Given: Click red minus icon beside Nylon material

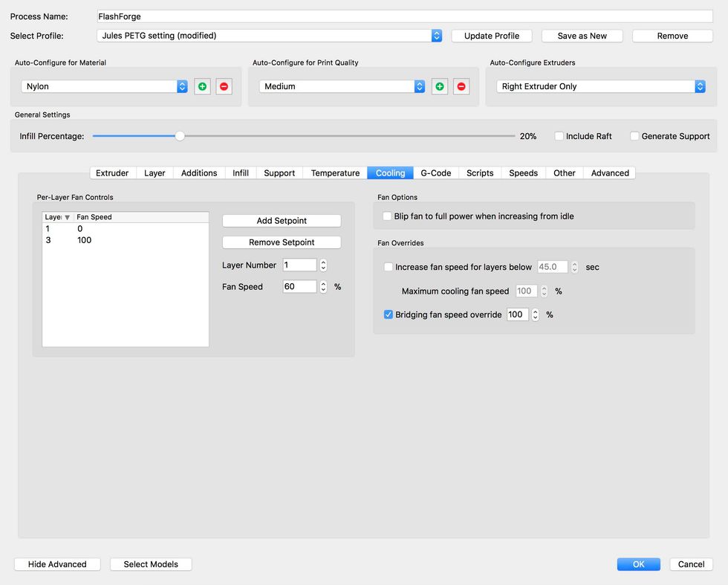Looking at the screenshot, I should click(x=224, y=87).
